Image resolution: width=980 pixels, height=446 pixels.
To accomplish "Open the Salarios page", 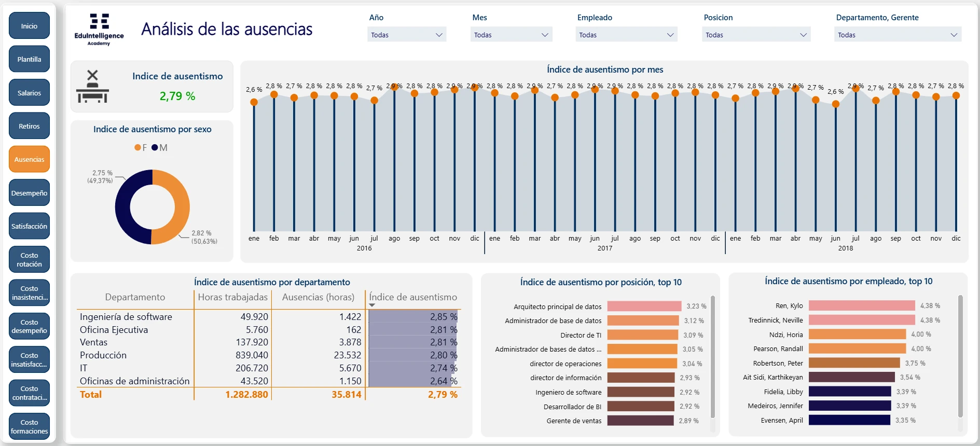I will click(29, 93).
